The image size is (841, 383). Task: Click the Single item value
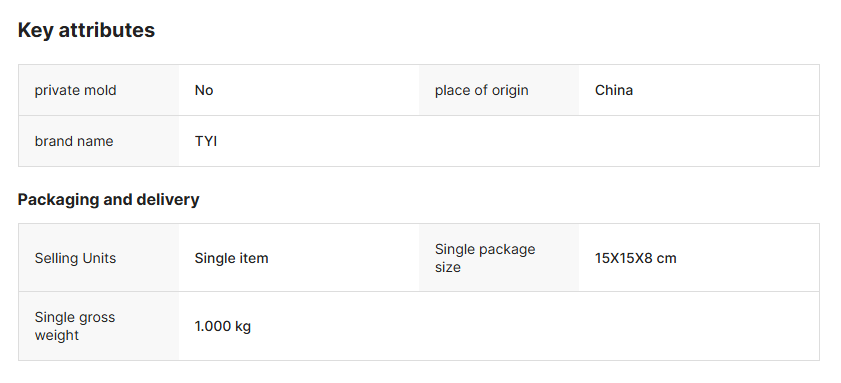[231, 258]
